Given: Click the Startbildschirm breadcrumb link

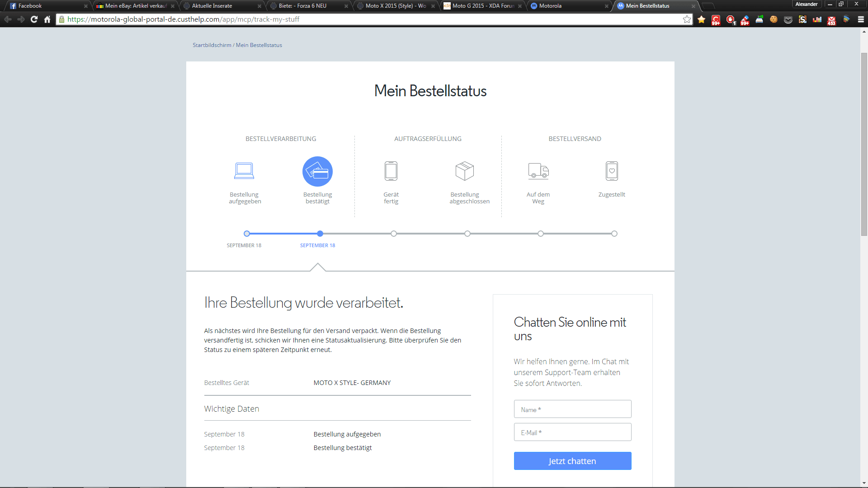Looking at the screenshot, I should coord(212,45).
